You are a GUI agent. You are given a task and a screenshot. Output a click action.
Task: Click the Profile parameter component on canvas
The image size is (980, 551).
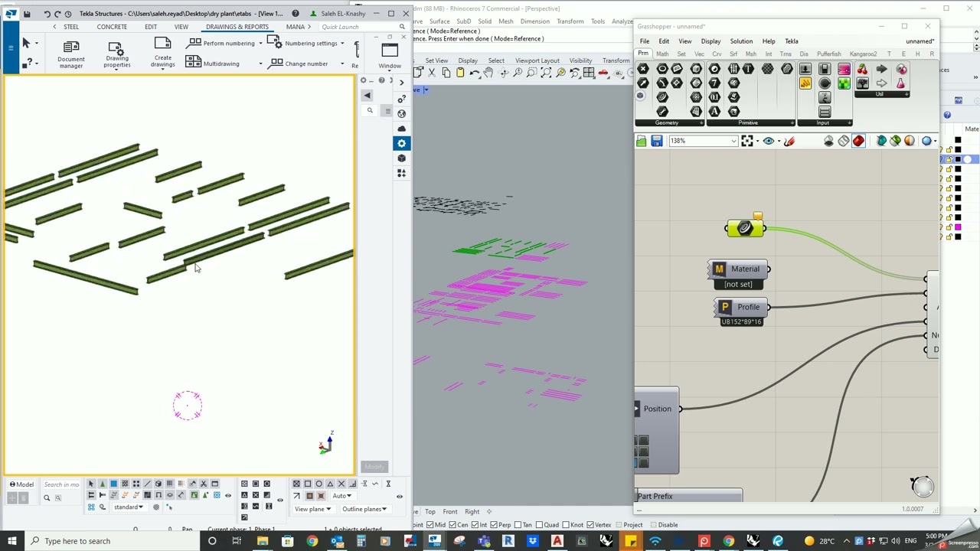point(742,307)
